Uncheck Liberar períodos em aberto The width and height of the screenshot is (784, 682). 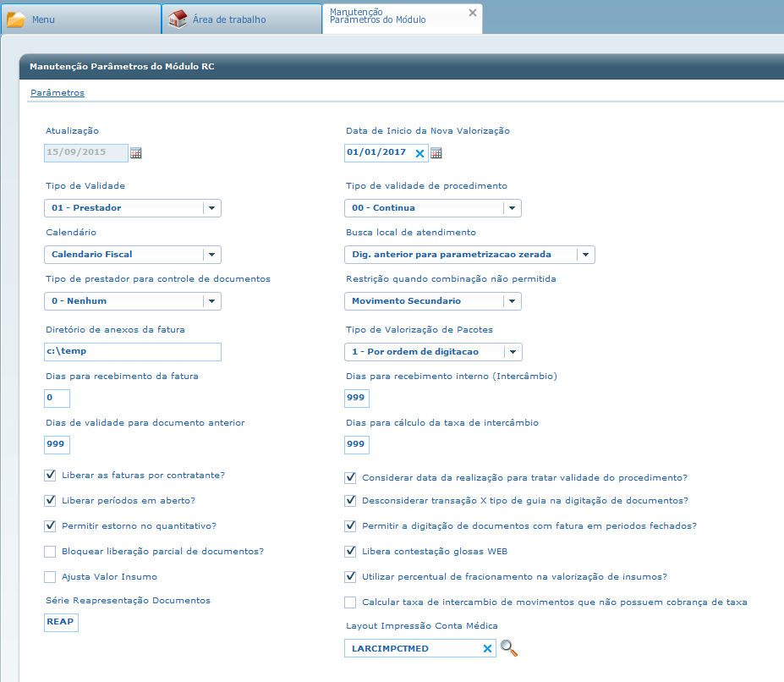[50, 500]
